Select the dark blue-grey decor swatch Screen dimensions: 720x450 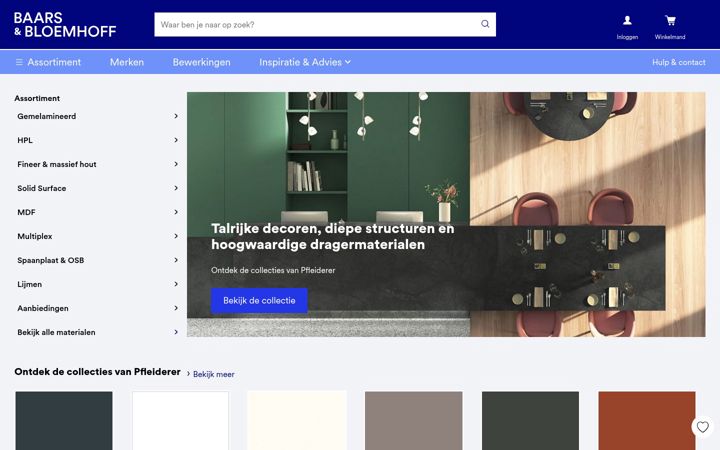64,421
